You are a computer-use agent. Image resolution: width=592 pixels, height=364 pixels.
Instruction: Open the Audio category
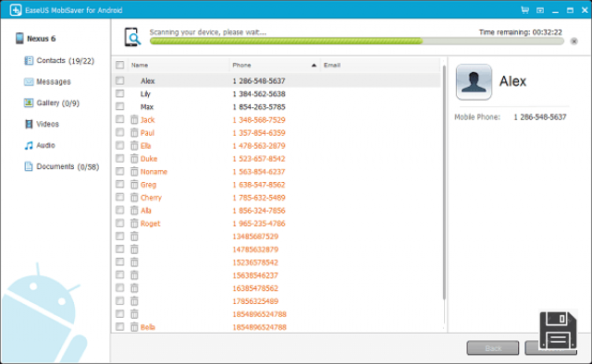click(40, 145)
